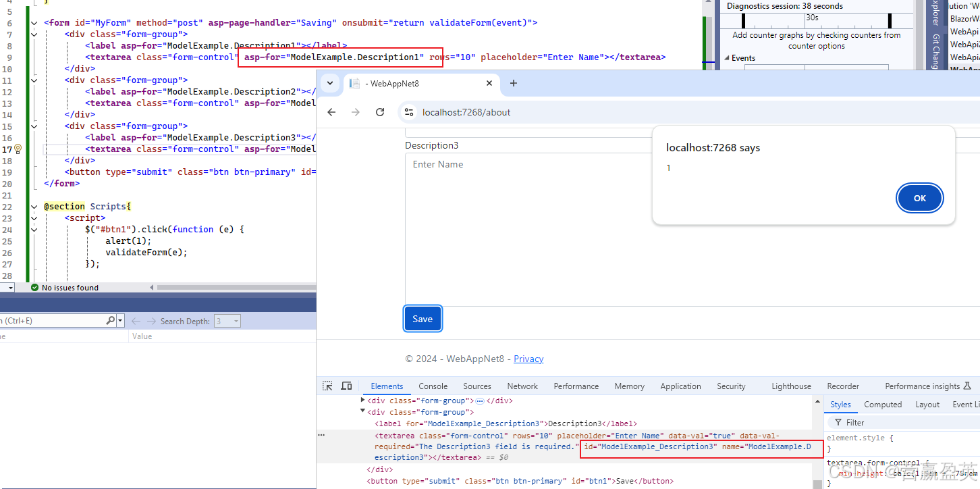Collapse the @section Scripts code fold

[32, 206]
